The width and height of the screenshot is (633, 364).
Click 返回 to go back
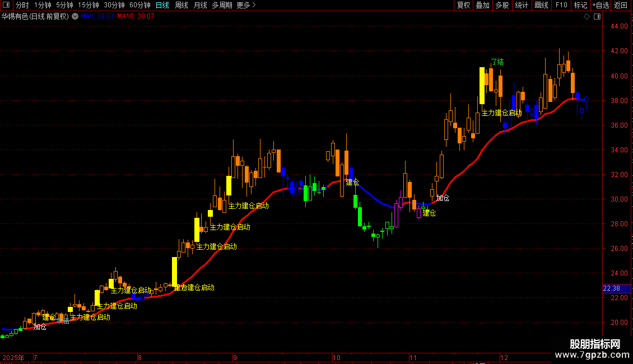(x=621, y=5)
